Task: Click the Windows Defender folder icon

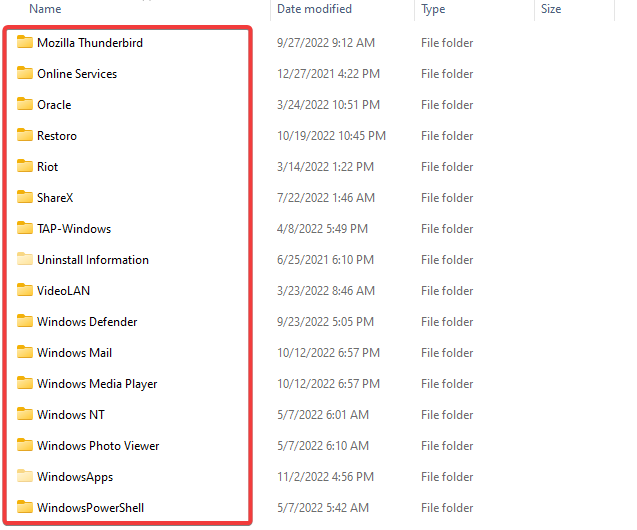Action: click(25, 321)
